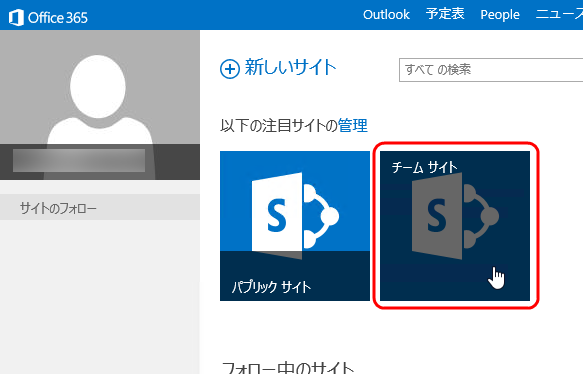
Task: Open the パブリック サイト tile
Action: (295, 226)
